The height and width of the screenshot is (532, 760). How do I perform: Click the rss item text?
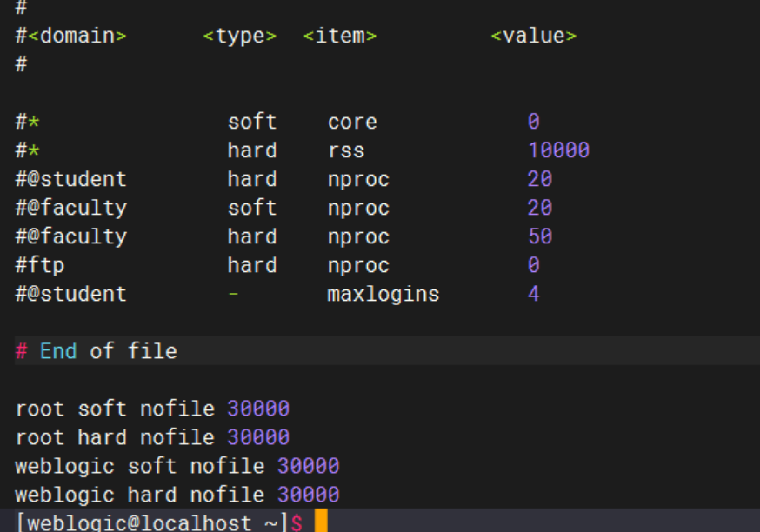(x=346, y=150)
